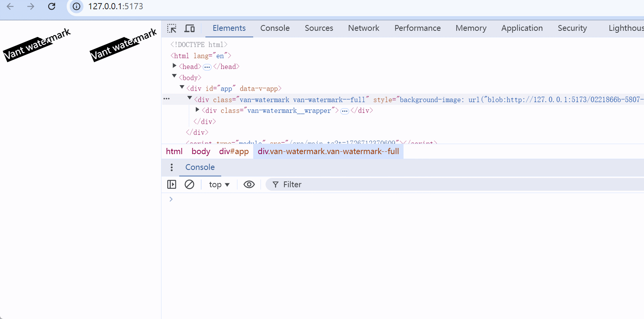Open the top Console tab
644x319 pixels.
pos(275,28)
